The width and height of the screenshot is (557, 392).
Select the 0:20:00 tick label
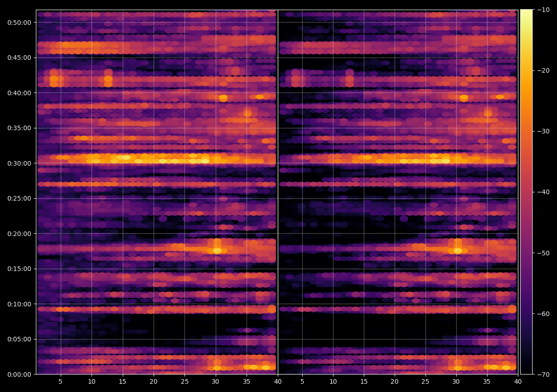coord(19,234)
